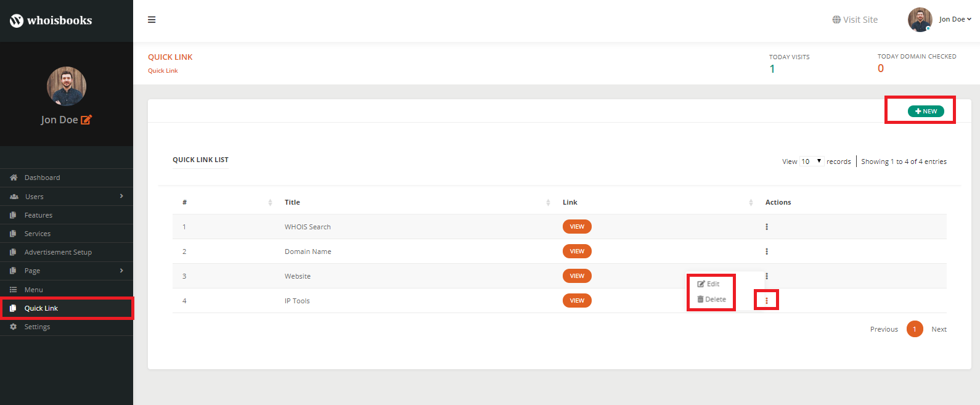Click the whoisbooks logo
The height and width of the screenshot is (405, 980).
click(x=51, y=20)
